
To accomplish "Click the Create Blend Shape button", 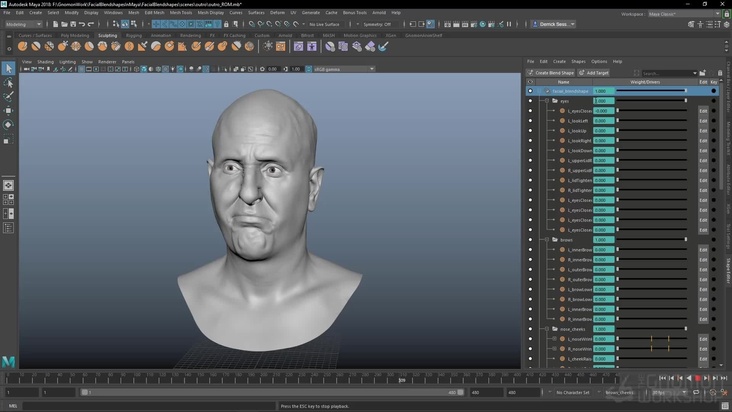I will click(552, 73).
